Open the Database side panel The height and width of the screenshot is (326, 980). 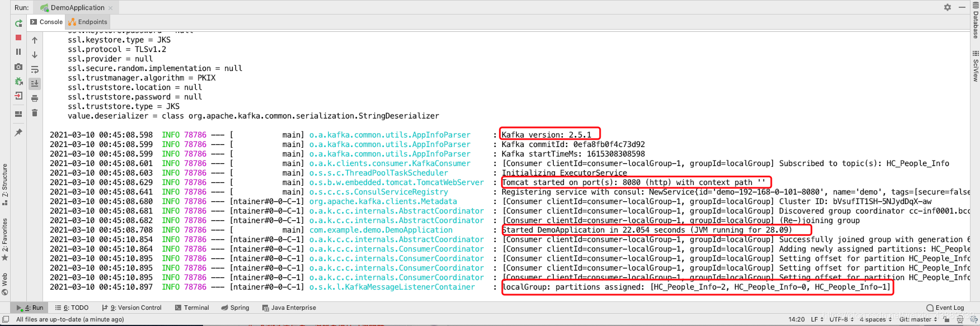976,21
